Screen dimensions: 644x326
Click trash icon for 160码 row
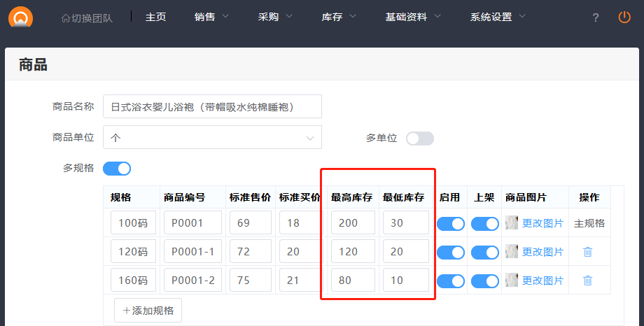pyautogui.click(x=588, y=281)
